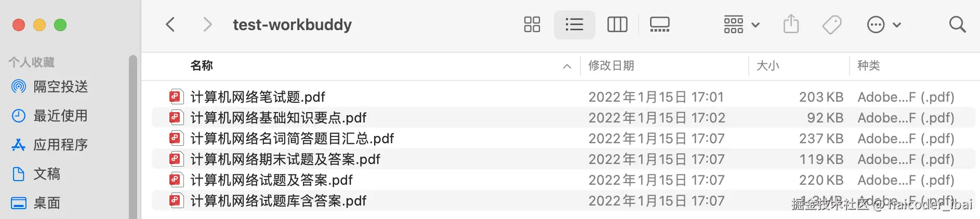Sort files by 修改日期 column
The width and height of the screenshot is (980, 219).
tap(611, 66)
